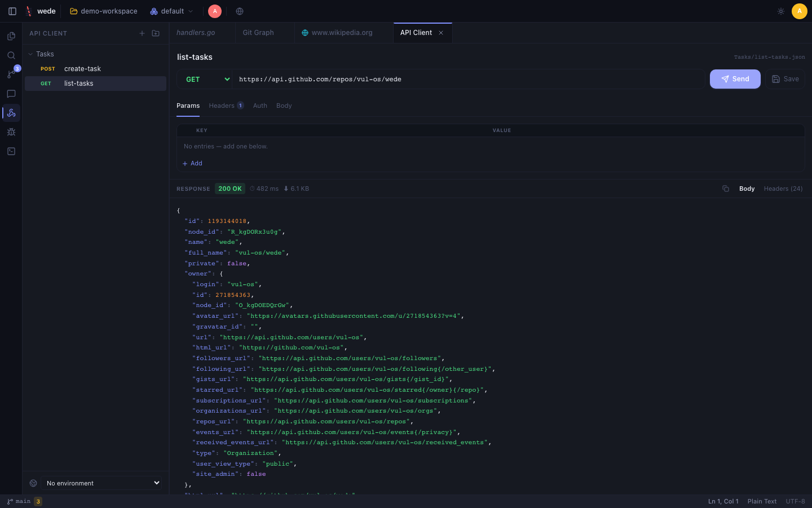Click the KEY column header
Image resolution: width=812 pixels, height=508 pixels.
click(x=202, y=130)
